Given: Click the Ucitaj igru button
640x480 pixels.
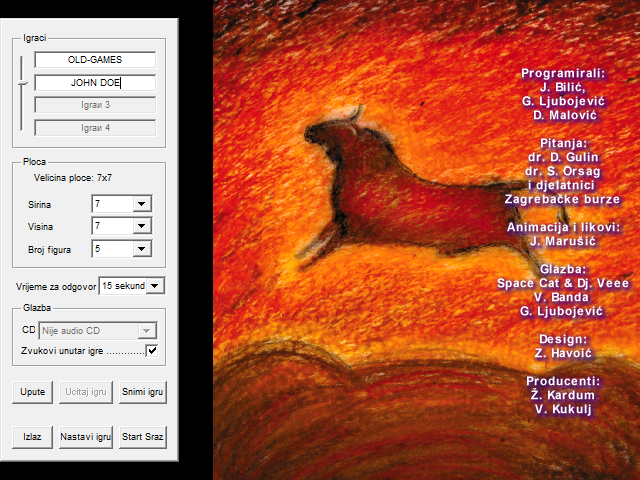Looking at the screenshot, I should pyautogui.click(x=86, y=392).
